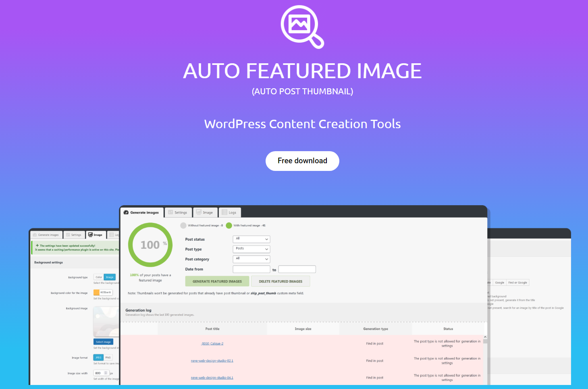Image resolution: width=588 pixels, height=389 pixels.
Task: Open the neve-web-design-studio-02.1 post link
Action: [x=212, y=361]
